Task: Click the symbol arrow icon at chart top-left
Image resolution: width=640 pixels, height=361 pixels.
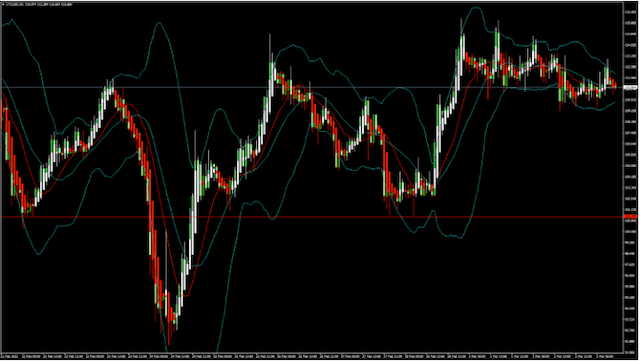Action: tap(4, 4)
